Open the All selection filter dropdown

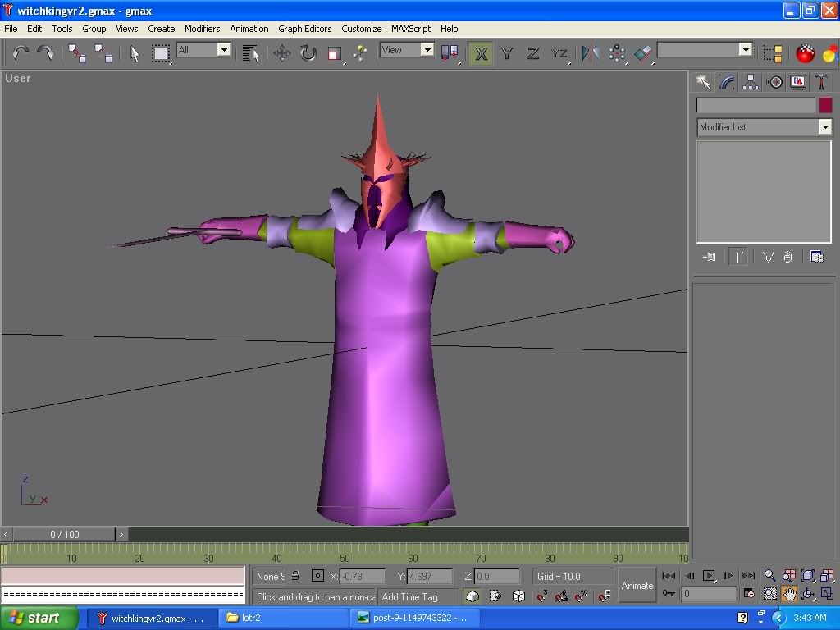point(223,50)
